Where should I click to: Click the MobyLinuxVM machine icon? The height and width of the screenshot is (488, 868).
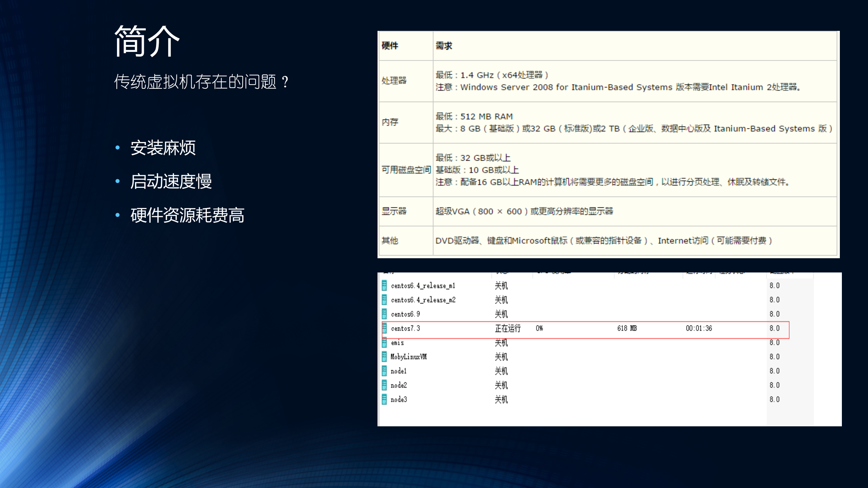point(385,357)
